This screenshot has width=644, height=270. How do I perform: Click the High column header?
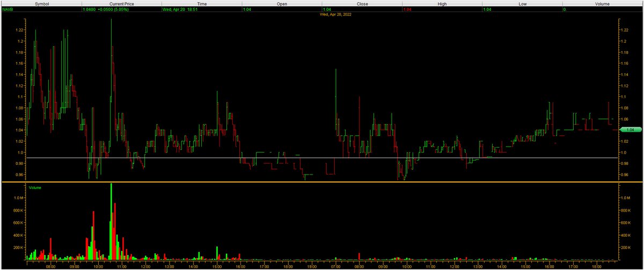[x=442, y=3]
